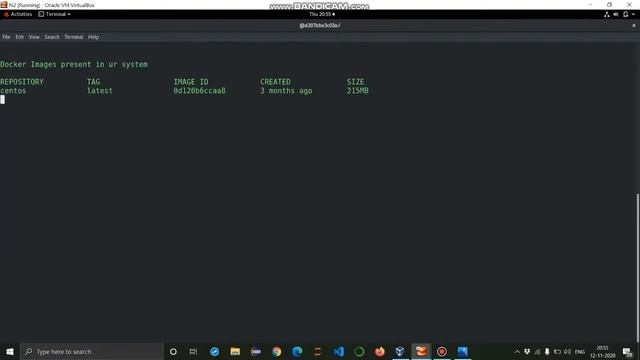Open the blue messenger app on taskbar
This screenshot has width=640, height=360.
[x=214, y=351]
